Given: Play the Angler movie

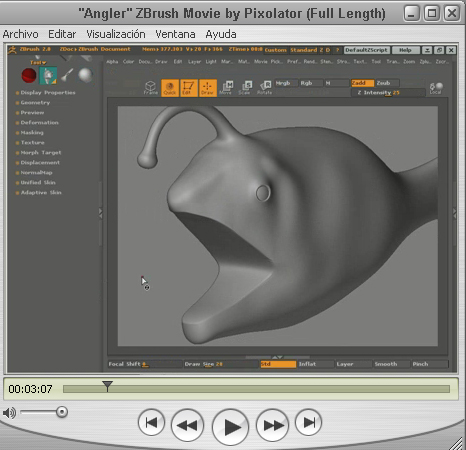Looking at the screenshot, I should (230, 427).
